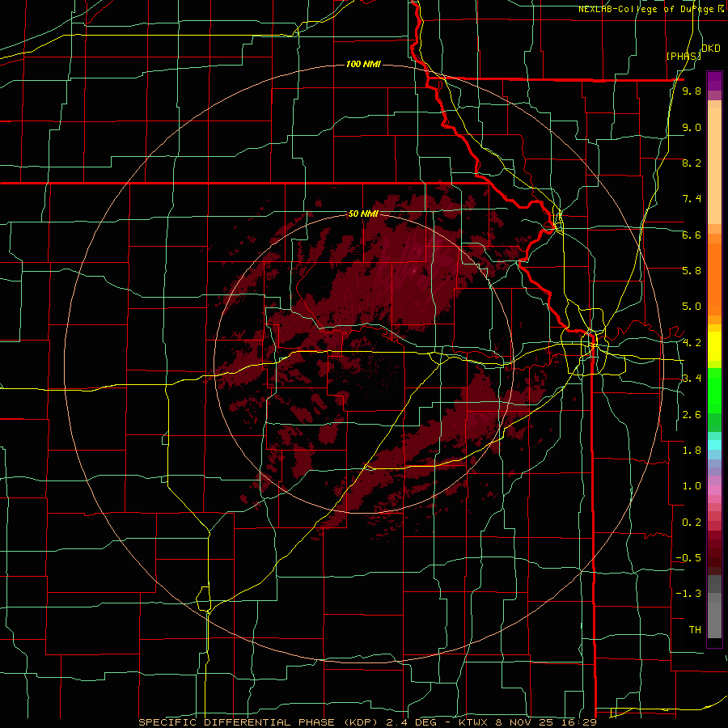
Task: Select the 1.8 value on the legend
Action: (692, 451)
